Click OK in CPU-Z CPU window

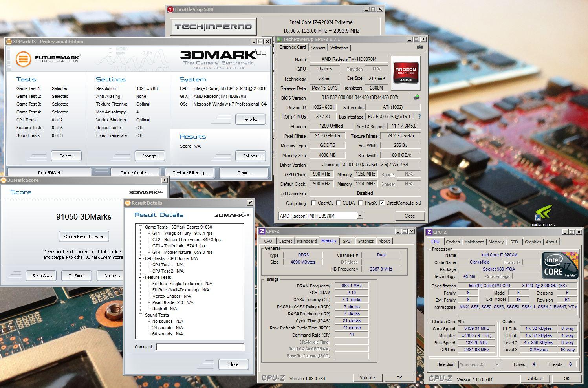(x=566, y=379)
